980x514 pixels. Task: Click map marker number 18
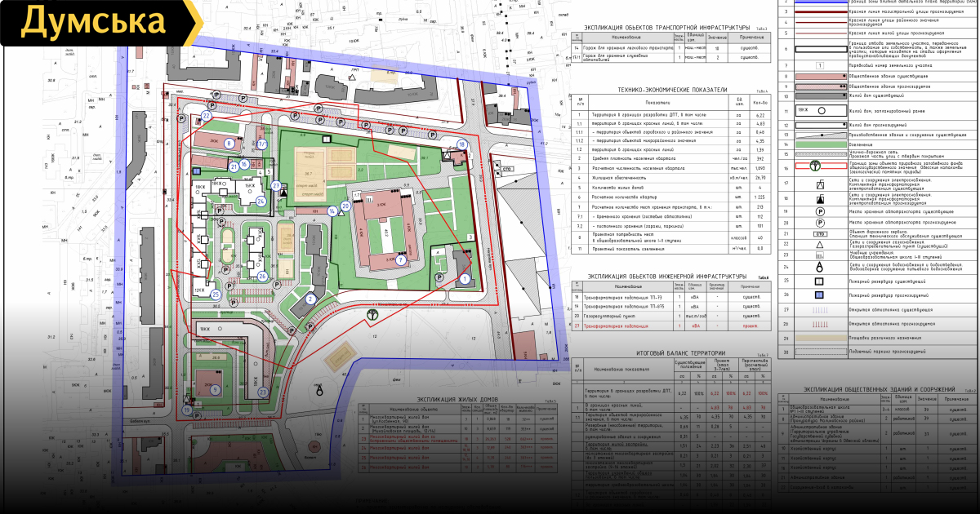[x=462, y=144]
